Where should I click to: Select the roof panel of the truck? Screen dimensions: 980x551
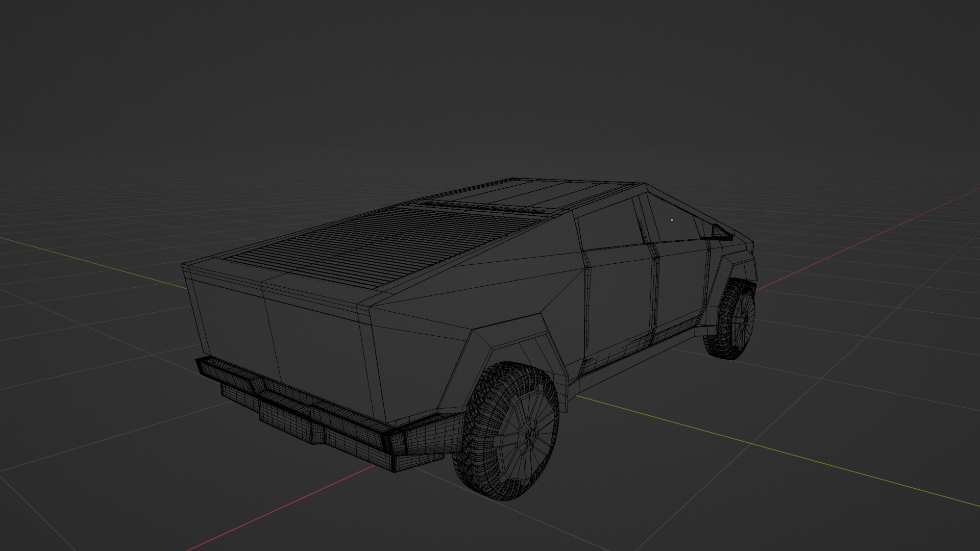pyautogui.click(x=531, y=193)
